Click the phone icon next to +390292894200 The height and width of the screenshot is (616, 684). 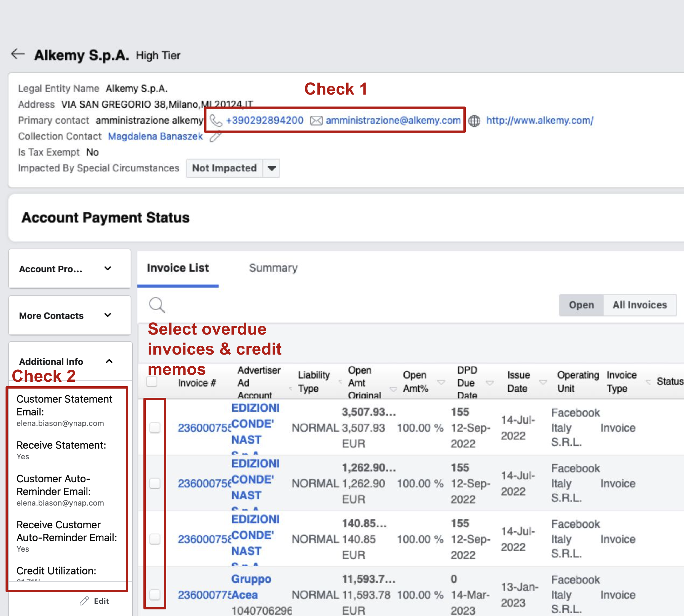tap(216, 121)
